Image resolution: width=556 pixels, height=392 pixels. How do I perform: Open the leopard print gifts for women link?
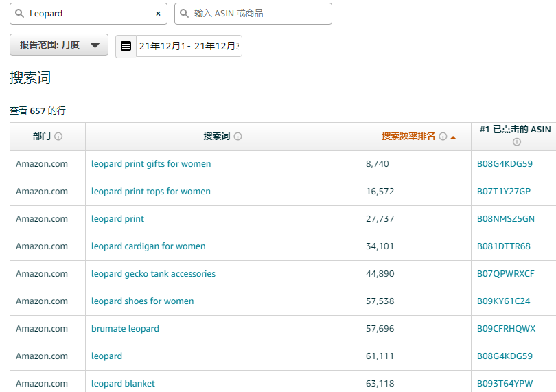point(151,164)
